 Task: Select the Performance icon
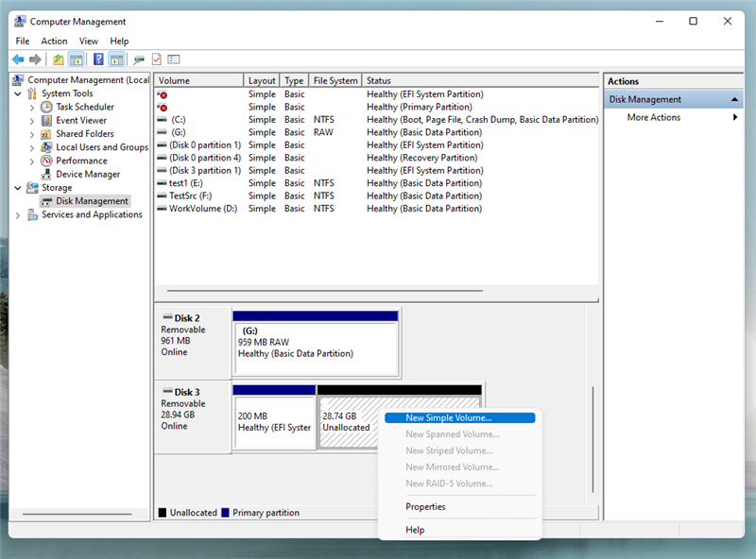click(x=46, y=161)
